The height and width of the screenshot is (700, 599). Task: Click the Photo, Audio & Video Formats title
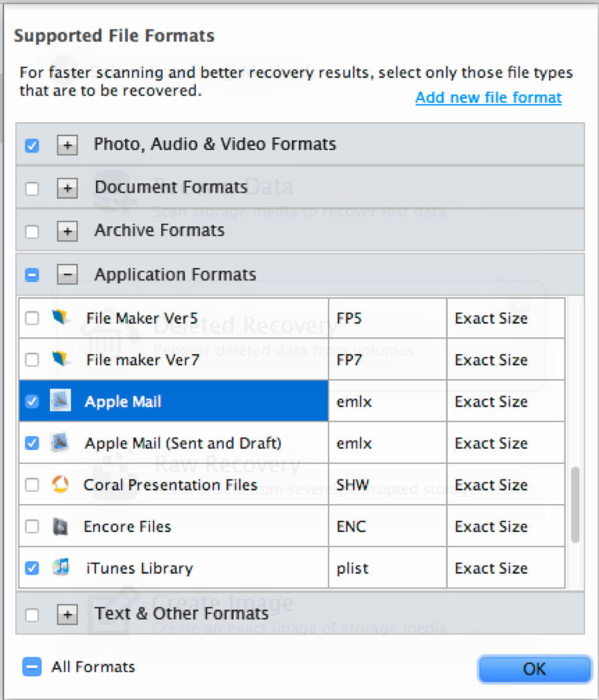(215, 144)
